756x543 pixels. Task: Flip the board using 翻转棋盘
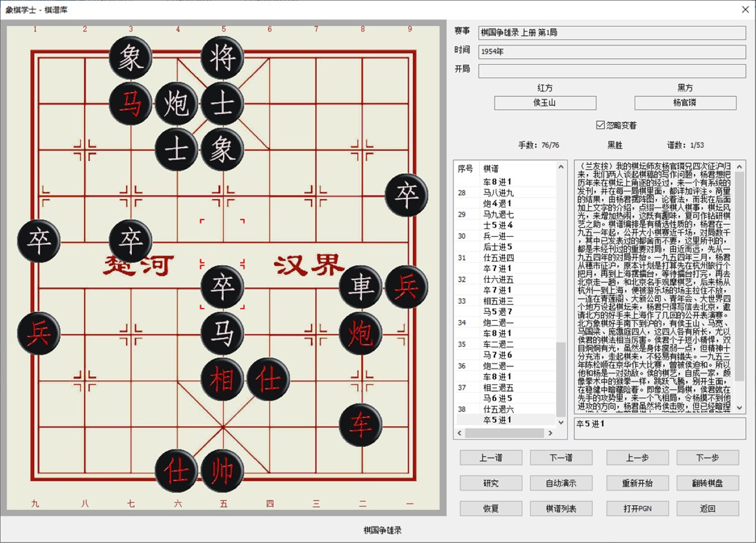708,483
